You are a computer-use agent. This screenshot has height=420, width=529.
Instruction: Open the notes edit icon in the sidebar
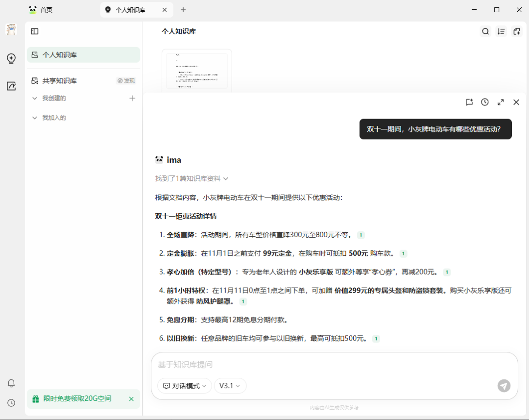click(x=11, y=86)
